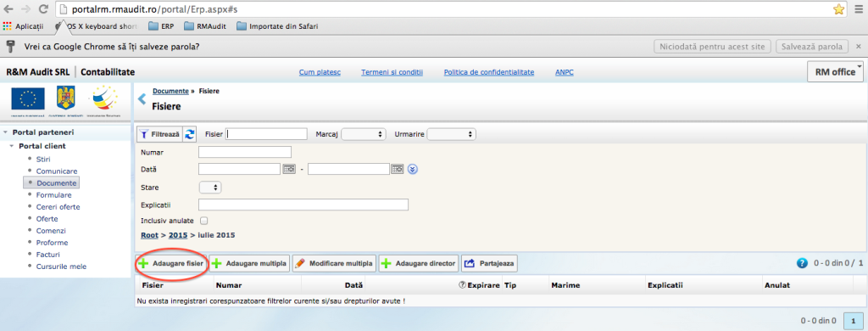
Task: Go to the 2015 folder breadcrumb
Action: (178, 235)
